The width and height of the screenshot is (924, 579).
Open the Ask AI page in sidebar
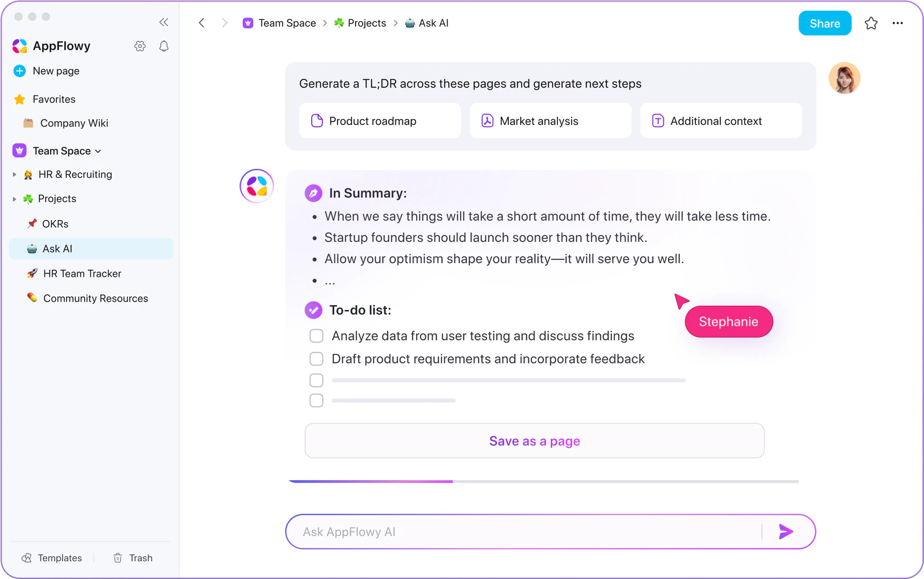coord(57,248)
